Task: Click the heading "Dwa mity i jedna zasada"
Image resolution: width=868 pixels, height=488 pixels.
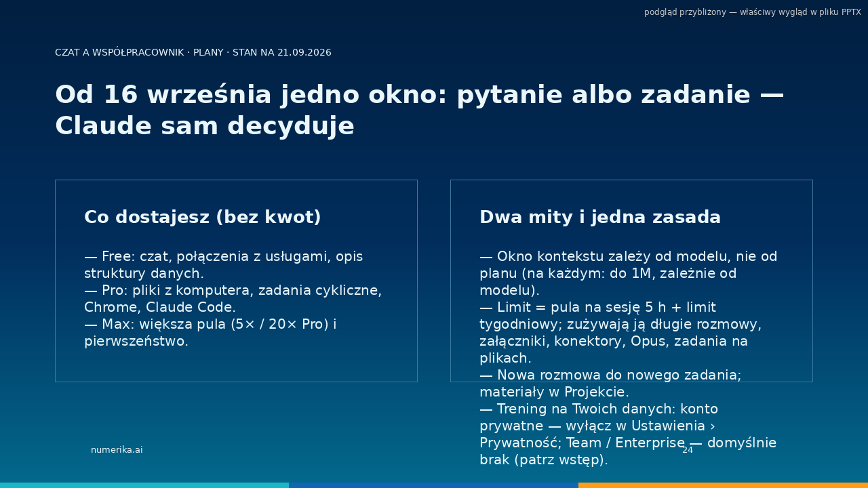Action: pyautogui.click(x=600, y=217)
